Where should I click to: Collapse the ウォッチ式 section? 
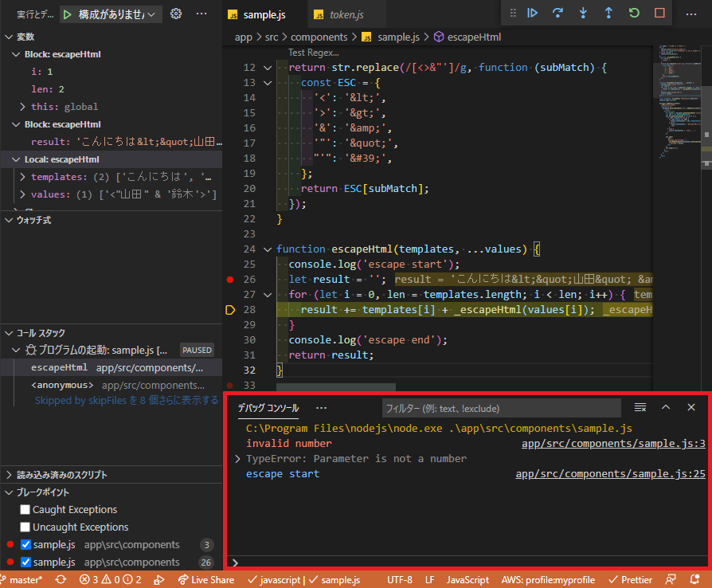(9, 220)
